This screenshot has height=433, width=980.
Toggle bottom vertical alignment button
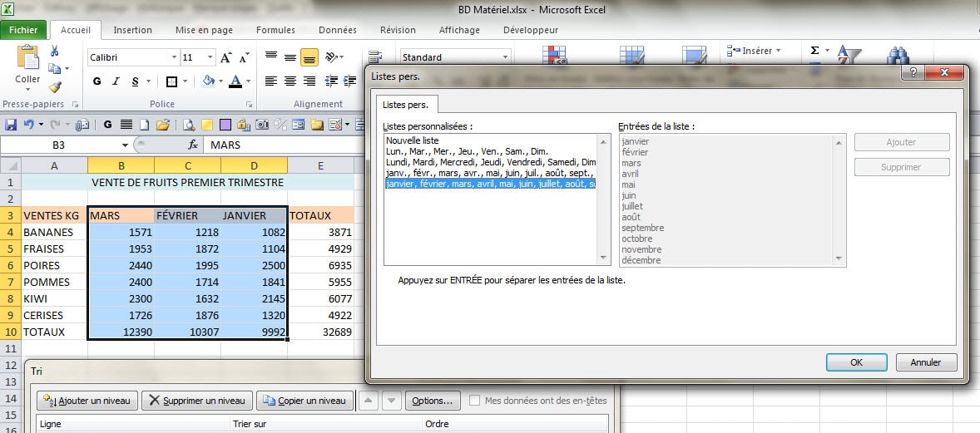click(309, 58)
